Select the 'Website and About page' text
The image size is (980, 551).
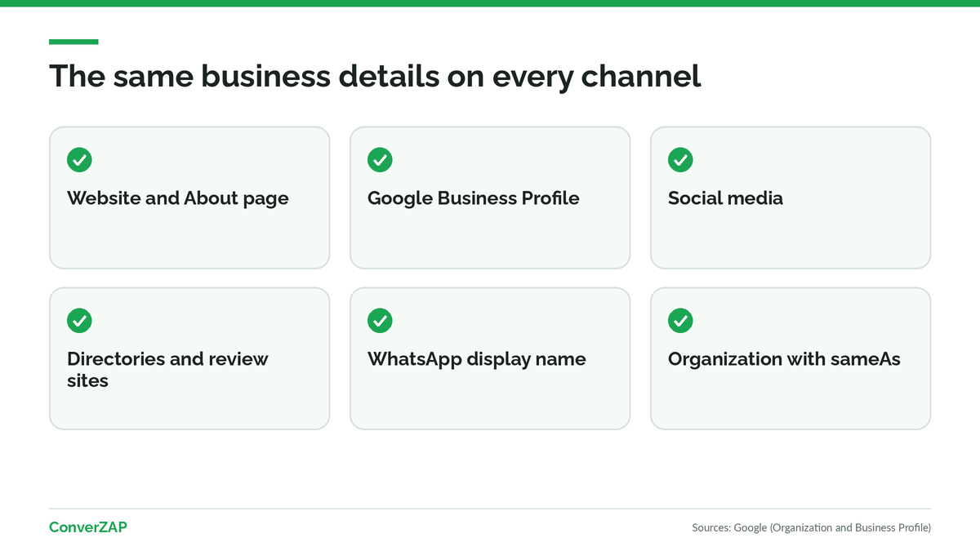pyautogui.click(x=178, y=198)
